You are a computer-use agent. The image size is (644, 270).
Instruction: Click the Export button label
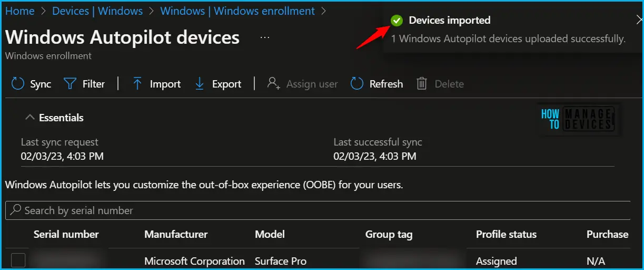pyautogui.click(x=226, y=84)
